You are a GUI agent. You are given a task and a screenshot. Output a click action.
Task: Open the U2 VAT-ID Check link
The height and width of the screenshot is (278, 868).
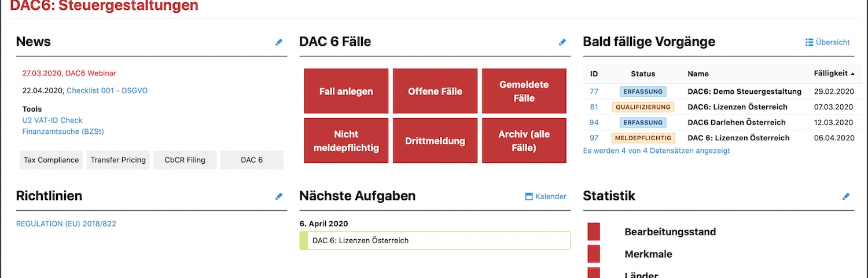tap(52, 120)
